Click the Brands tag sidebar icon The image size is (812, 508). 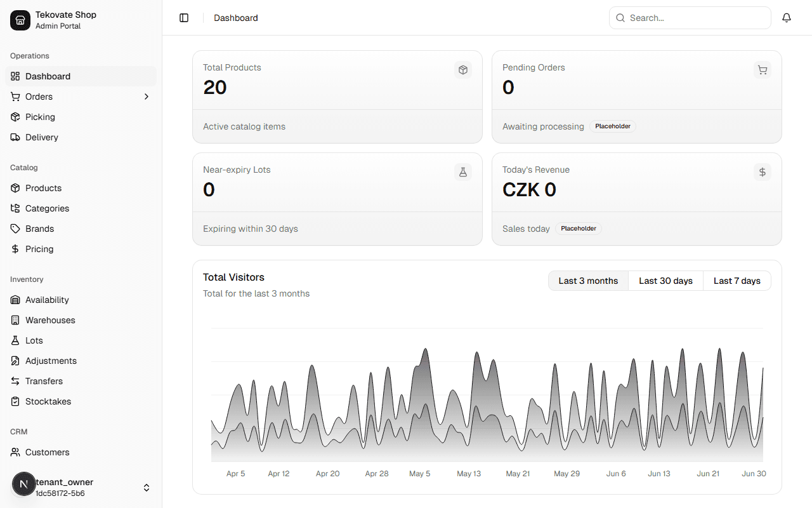tap(15, 229)
